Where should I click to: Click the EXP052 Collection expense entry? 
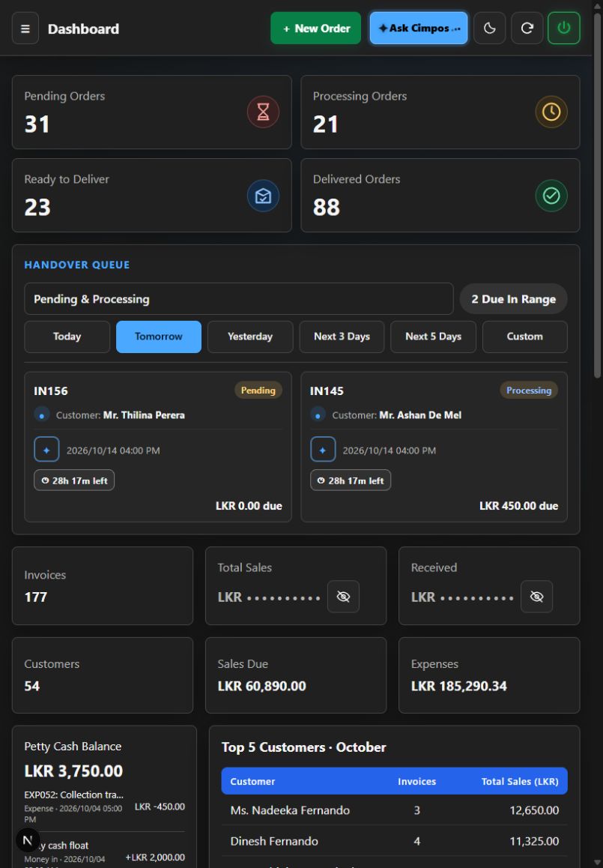105,807
